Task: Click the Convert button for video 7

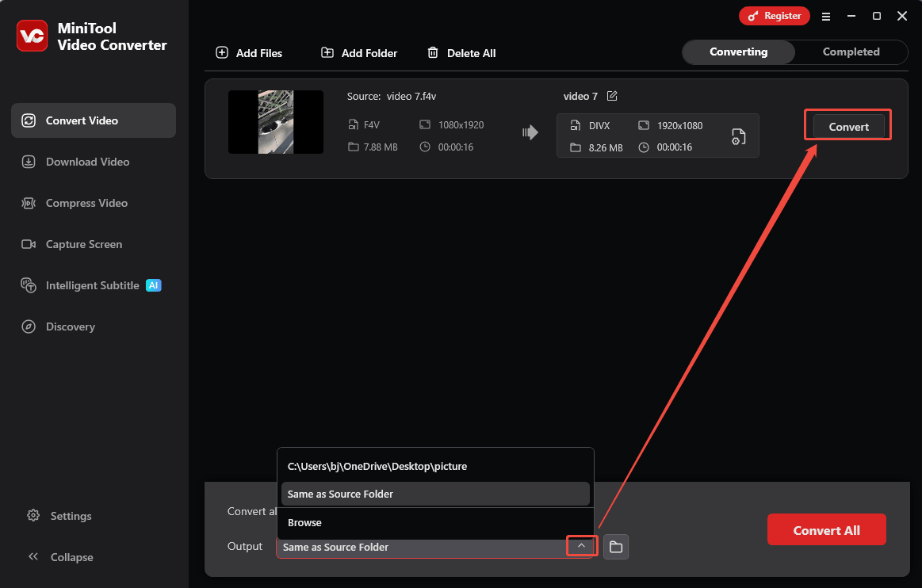Action: click(847, 125)
